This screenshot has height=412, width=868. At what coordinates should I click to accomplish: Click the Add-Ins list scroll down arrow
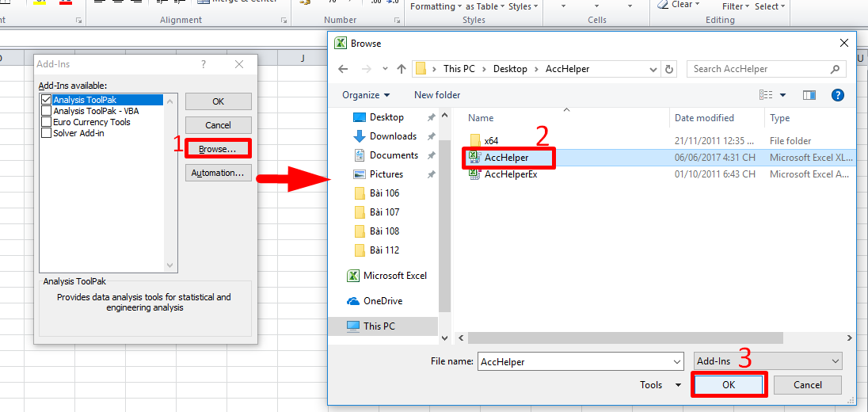pos(170,265)
